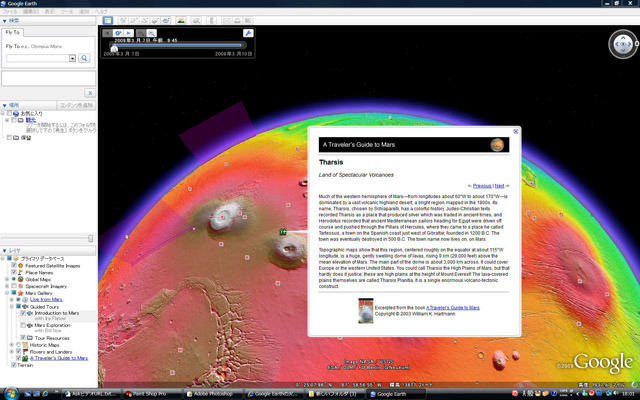Enable Spacecraft Imagery checkbox
Viewport: 640px width, 400px height.
14,286
